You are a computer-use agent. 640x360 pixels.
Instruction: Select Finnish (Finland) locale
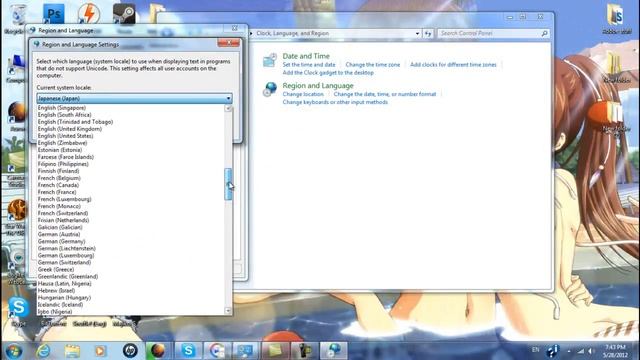click(x=58, y=171)
